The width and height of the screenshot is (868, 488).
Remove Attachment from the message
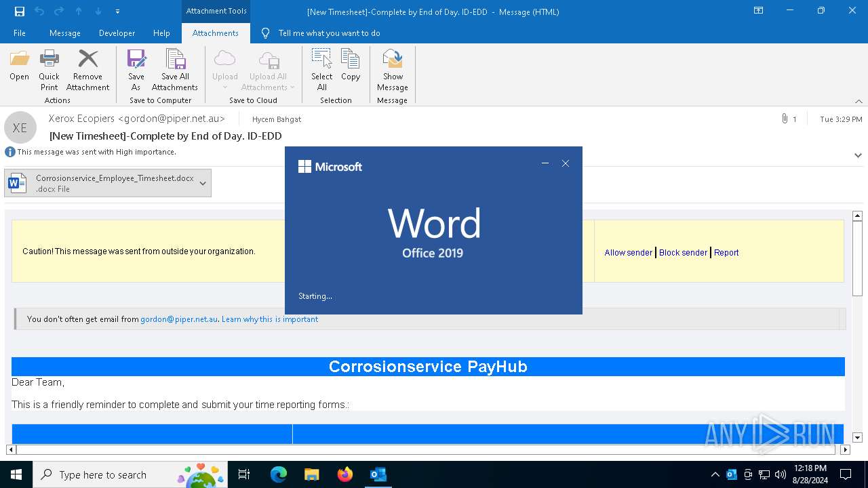coord(87,70)
